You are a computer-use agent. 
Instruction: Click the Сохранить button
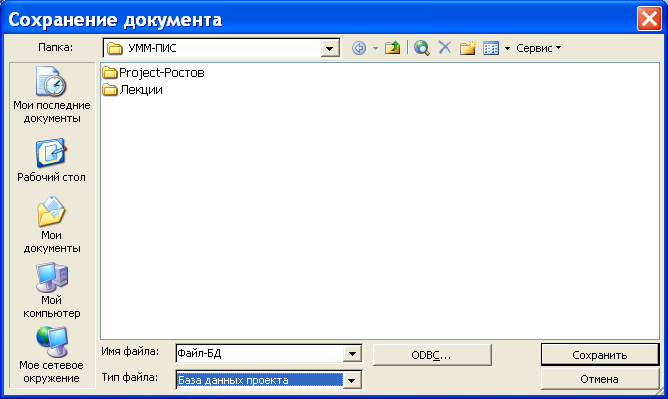tap(599, 355)
